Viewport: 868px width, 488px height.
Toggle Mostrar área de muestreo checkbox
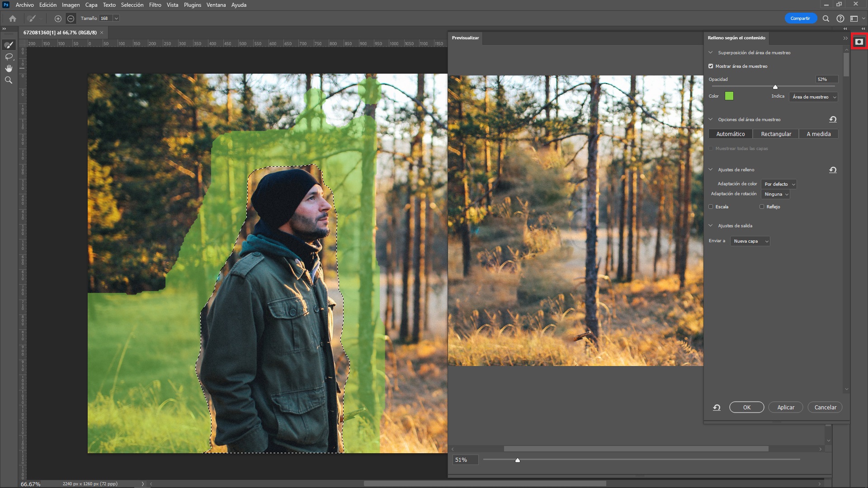(x=711, y=66)
